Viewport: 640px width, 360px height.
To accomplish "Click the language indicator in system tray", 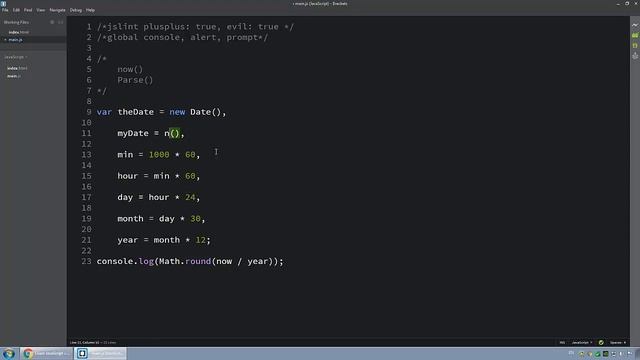I will pyautogui.click(x=571, y=353).
